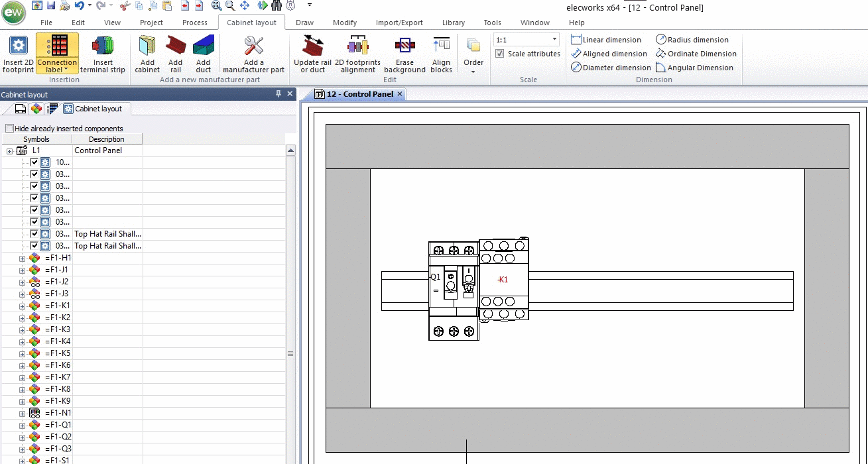Click the previous page red arrow icon
868x464 pixels.
[x=184, y=5]
